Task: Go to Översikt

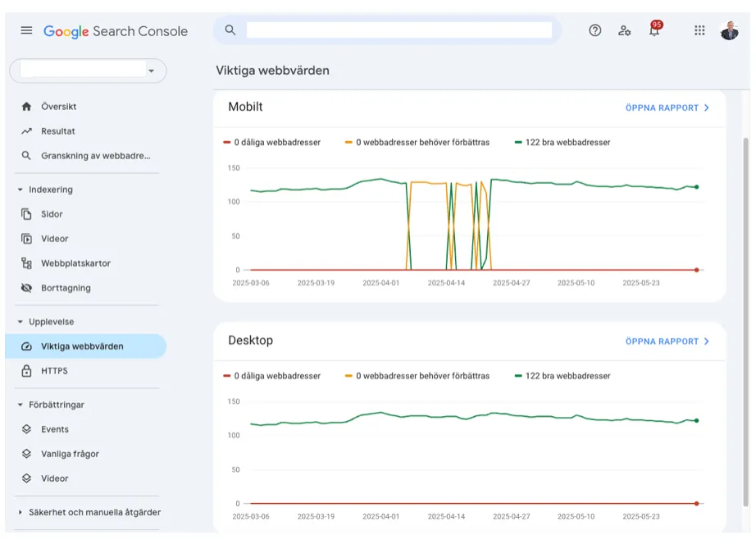Action: [59, 107]
